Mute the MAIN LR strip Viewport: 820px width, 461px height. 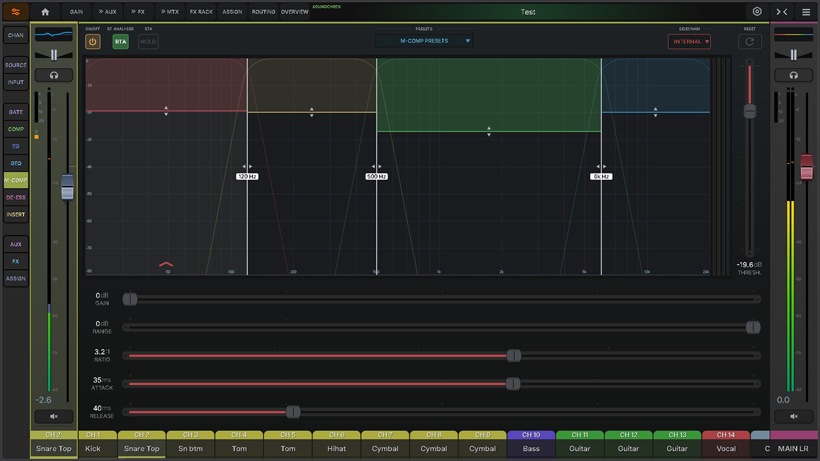tap(793, 416)
